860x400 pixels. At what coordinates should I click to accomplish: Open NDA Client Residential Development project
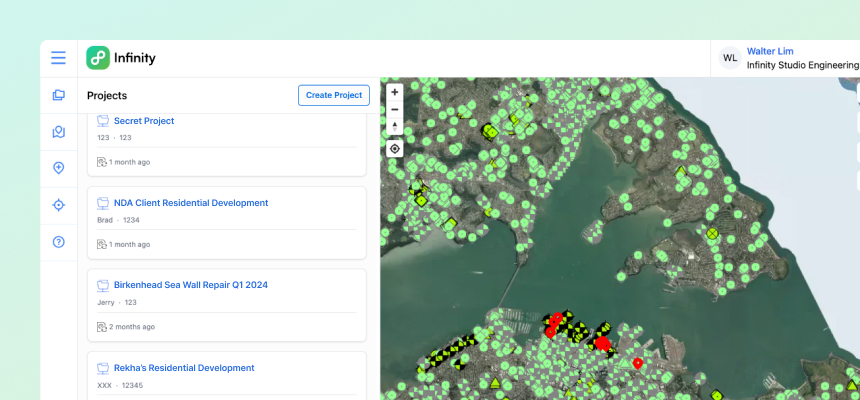191,203
